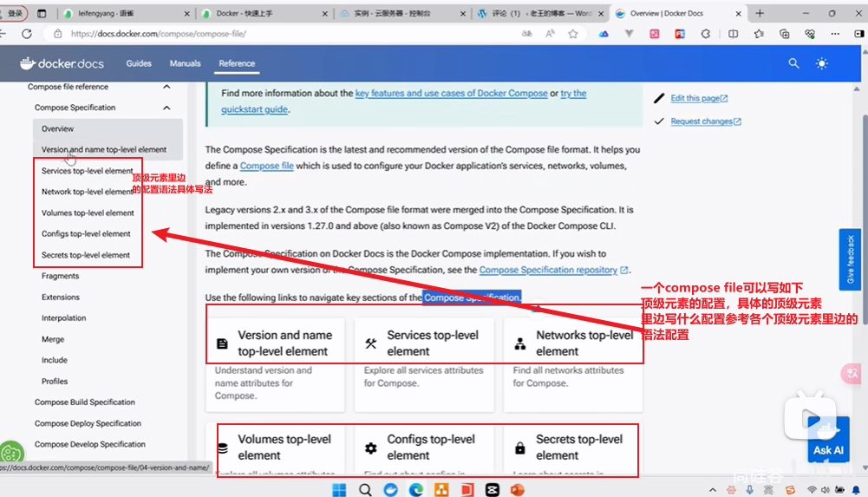Switch to 云服务器 控制台 tab
This screenshot has width=868, height=497.
402,13
